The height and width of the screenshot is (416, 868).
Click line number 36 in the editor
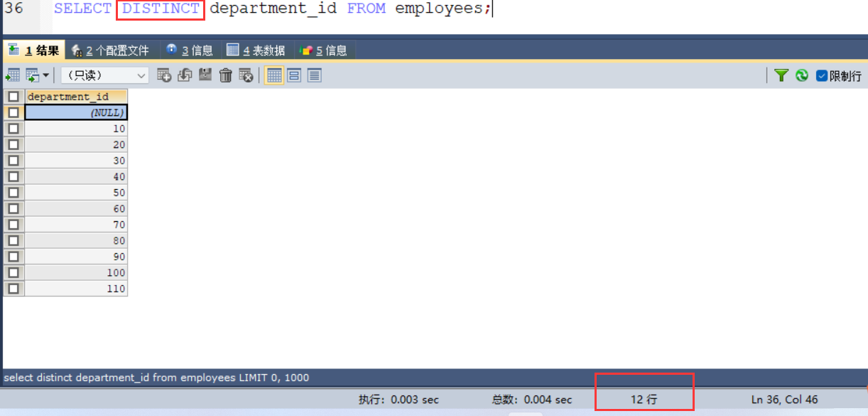[14, 9]
